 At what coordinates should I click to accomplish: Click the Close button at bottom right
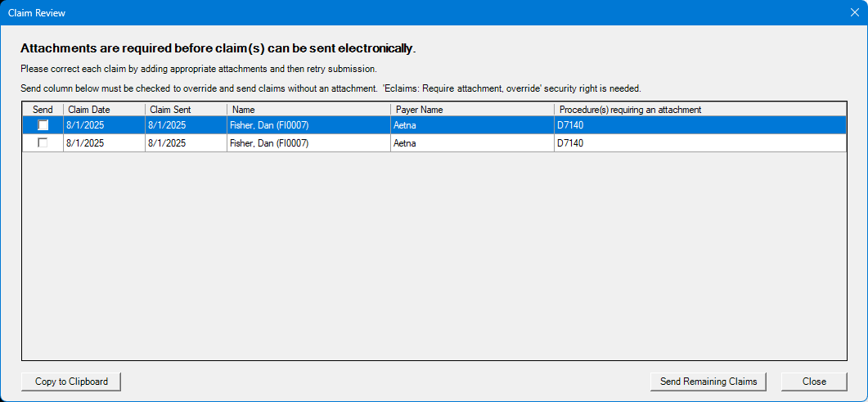tap(814, 382)
